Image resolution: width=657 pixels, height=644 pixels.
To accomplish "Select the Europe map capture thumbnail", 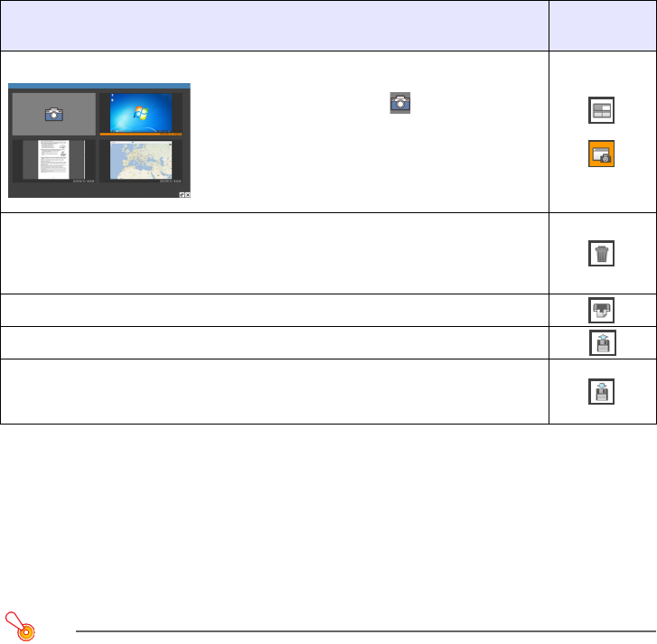I will click(x=141, y=161).
